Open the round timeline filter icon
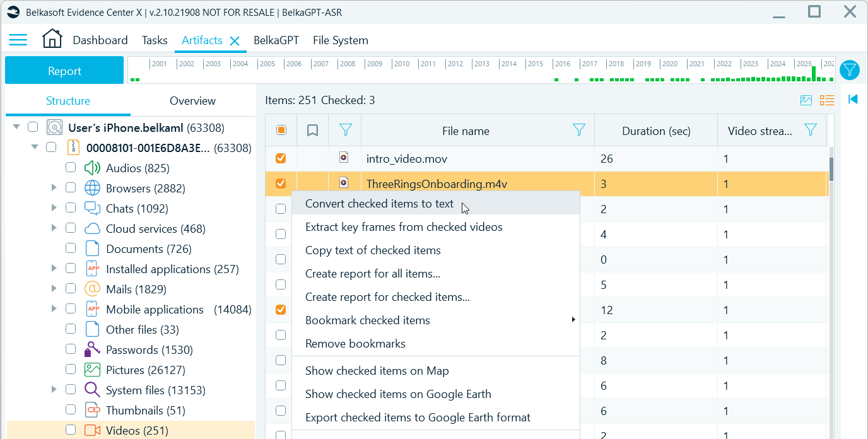 coord(850,70)
